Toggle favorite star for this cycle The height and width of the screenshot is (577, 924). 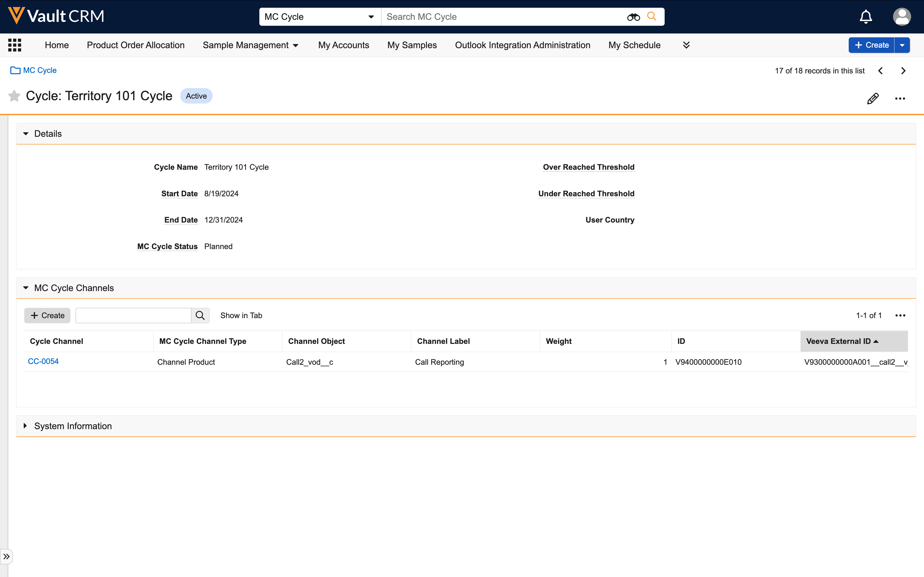pyautogui.click(x=14, y=96)
